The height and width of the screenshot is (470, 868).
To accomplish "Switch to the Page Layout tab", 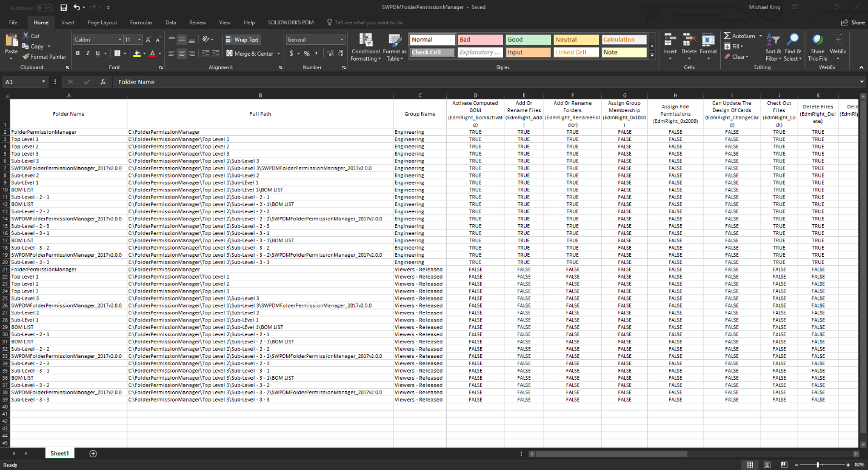I will click(102, 22).
